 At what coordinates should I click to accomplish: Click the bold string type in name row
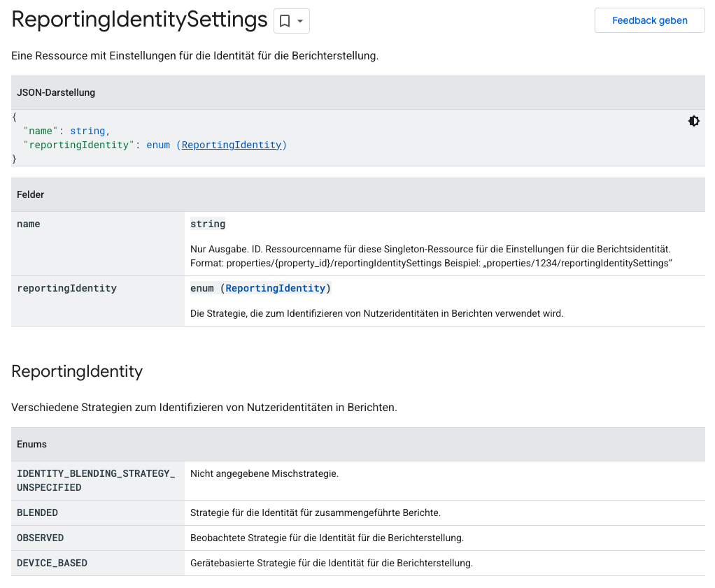click(x=208, y=224)
